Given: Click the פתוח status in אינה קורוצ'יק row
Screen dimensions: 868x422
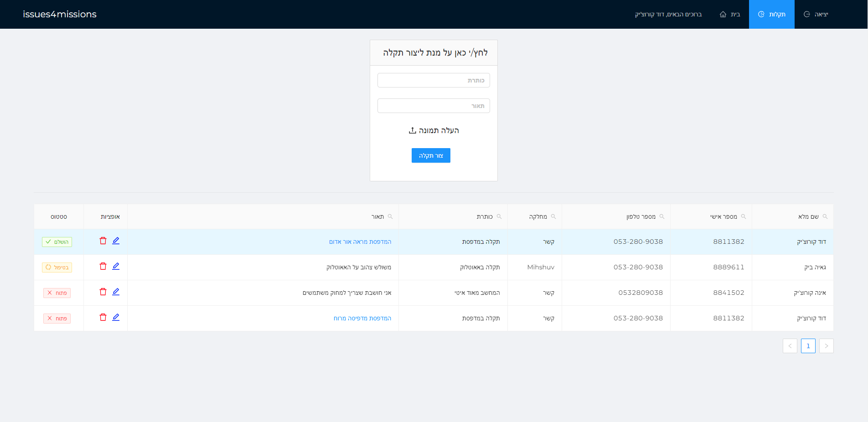Looking at the screenshot, I should click(57, 293).
